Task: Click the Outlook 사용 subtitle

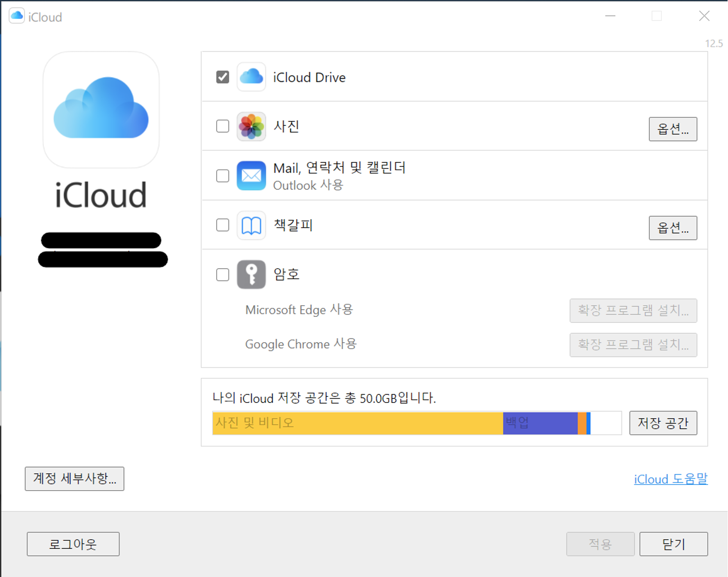Action: 308,185
